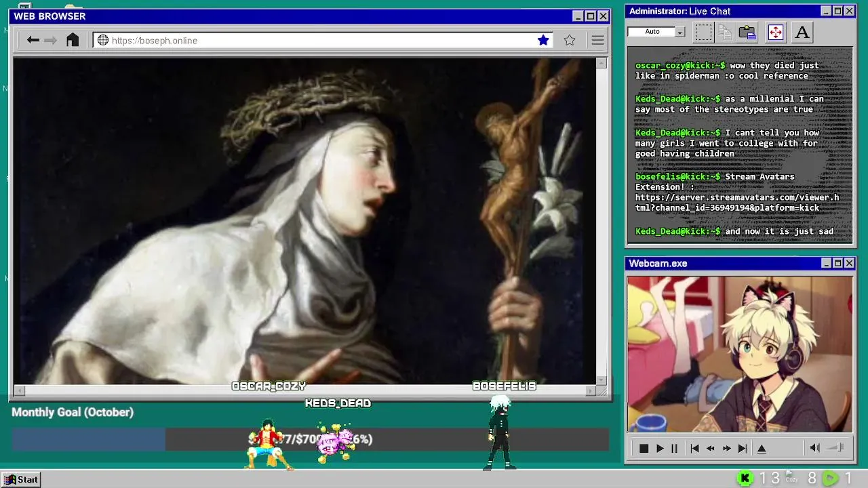
Task: Pause playback in Webcam.exe
Action: (674, 448)
